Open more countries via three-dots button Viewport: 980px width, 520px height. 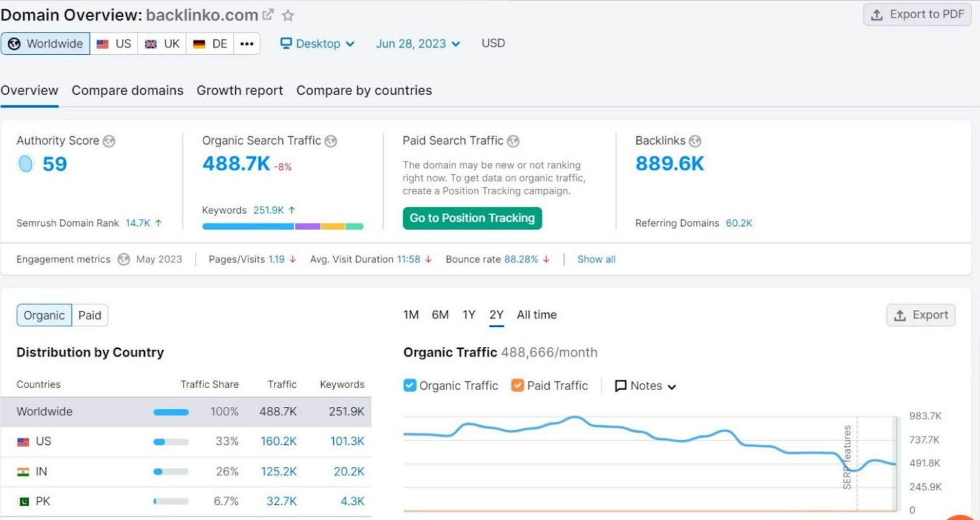coord(247,43)
